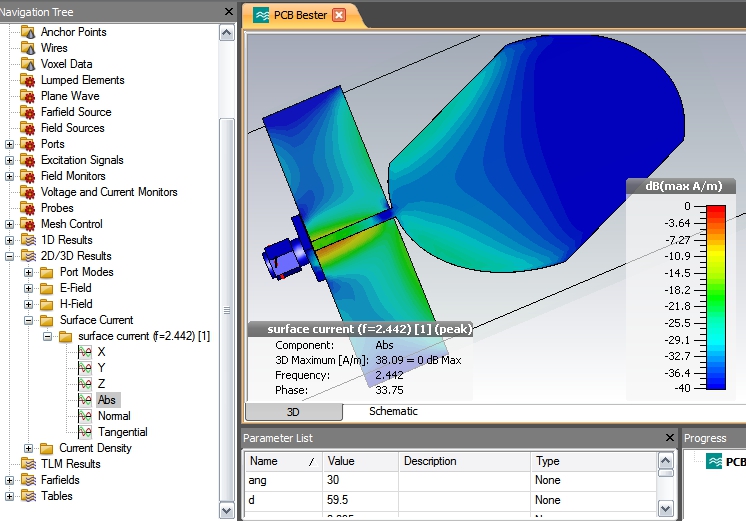Expand the Tables node

pos(10,496)
